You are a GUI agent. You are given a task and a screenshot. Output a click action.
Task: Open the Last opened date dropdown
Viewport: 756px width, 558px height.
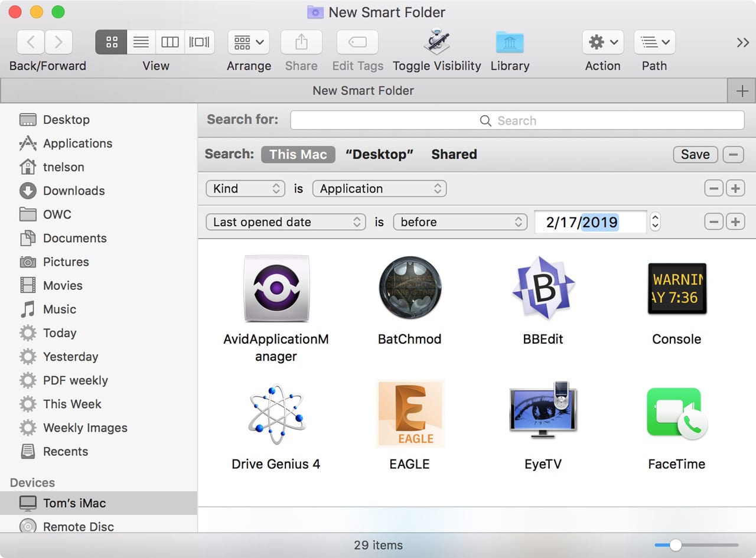285,222
